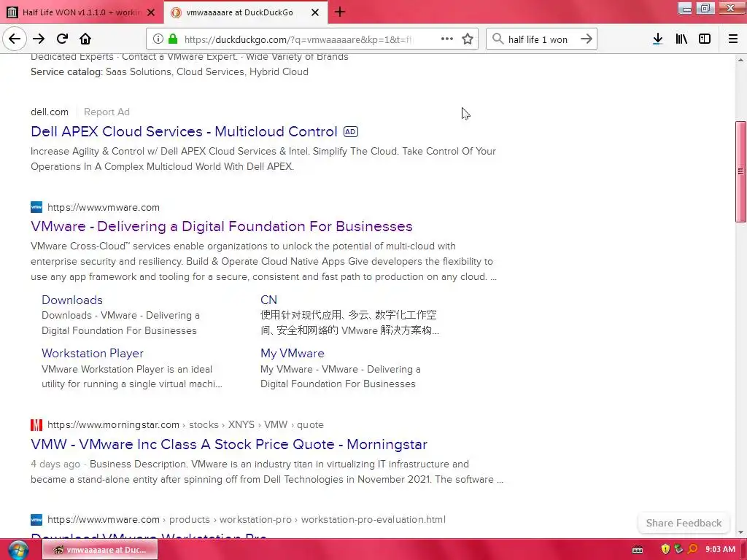The image size is (747, 560).
Task: Click the Morningstar favicon icon
Action: click(x=36, y=425)
